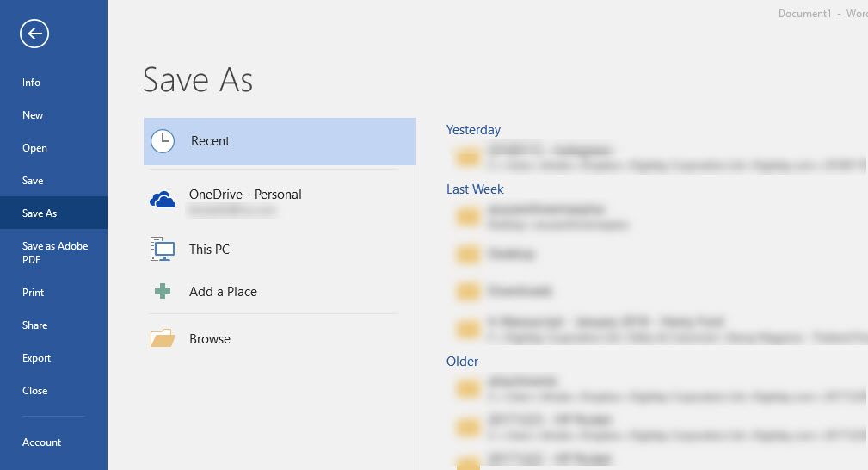Select the Recent location label
Screen dimensions: 868x470
(x=210, y=141)
